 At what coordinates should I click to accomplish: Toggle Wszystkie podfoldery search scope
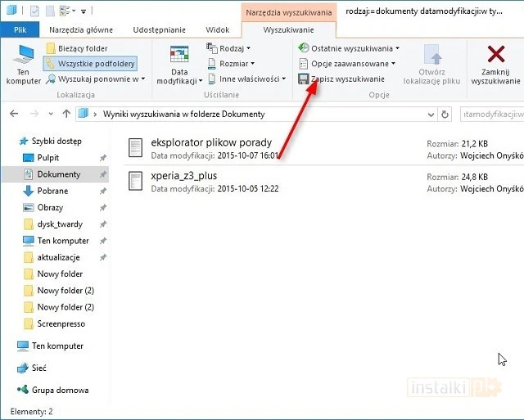click(x=90, y=63)
